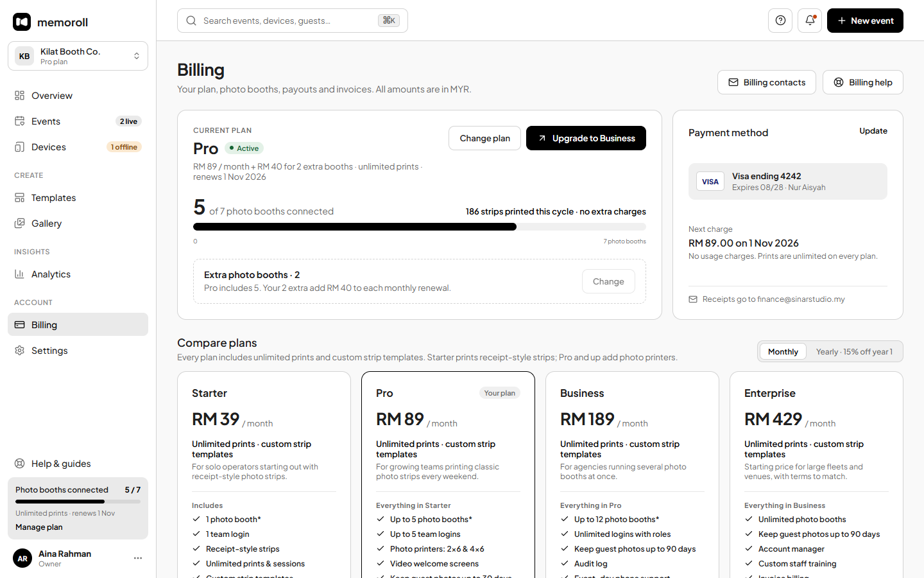Click the search magnifier icon
924x578 pixels.
191,21
